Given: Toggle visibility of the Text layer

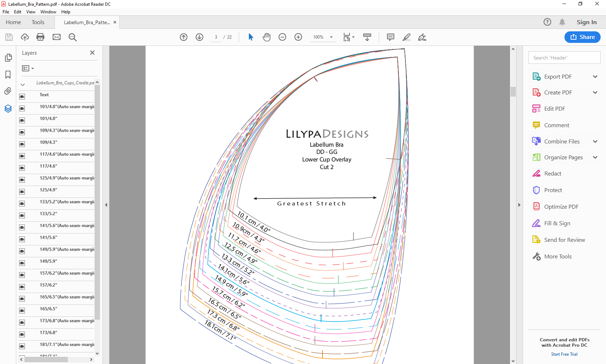Looking at the screenshot, I should pos(22,97).
